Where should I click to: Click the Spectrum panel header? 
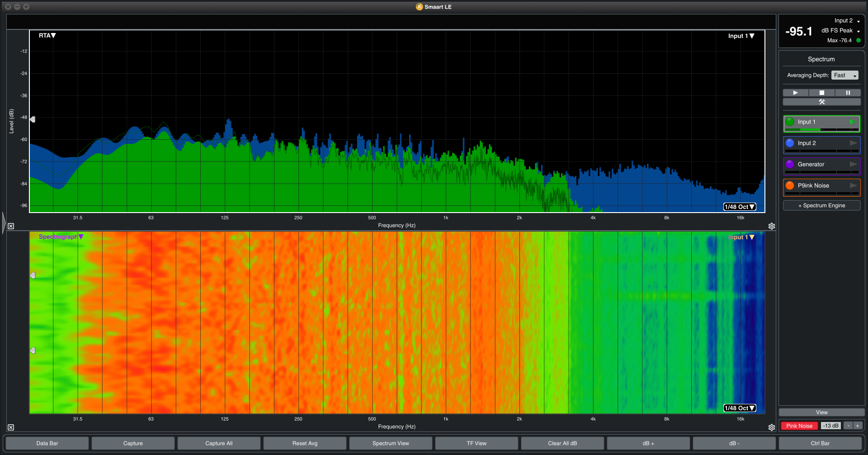tap(821, 59)
